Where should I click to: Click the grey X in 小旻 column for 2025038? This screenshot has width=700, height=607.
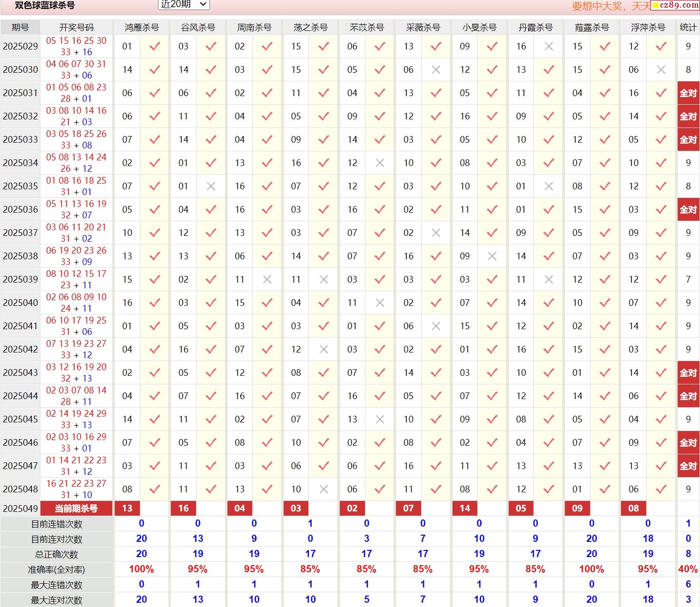pos(492,256)
